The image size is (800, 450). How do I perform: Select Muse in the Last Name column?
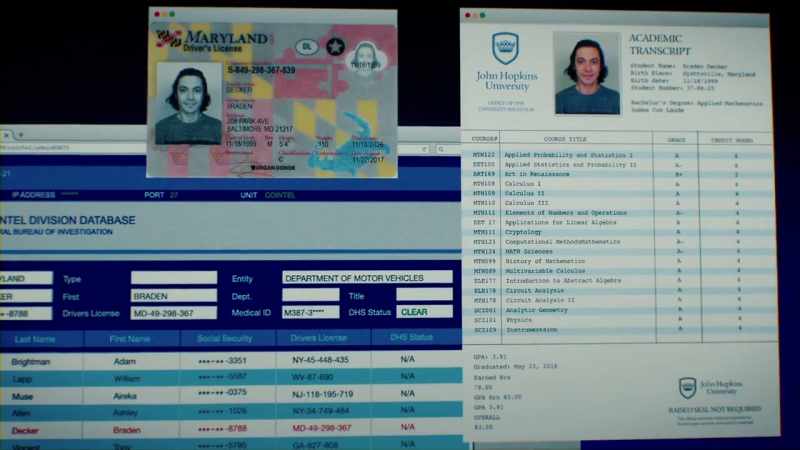(22, 396)
